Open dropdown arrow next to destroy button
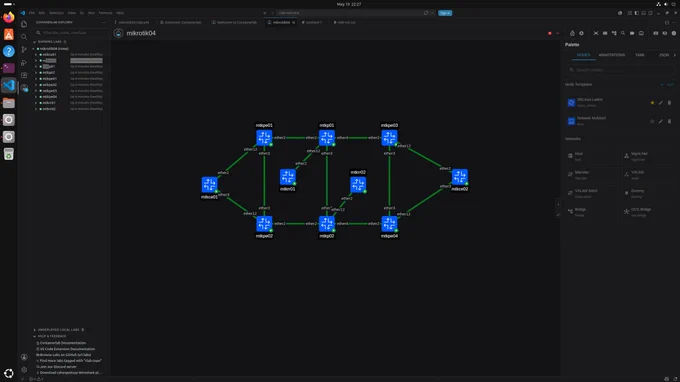 pos(557,33)
